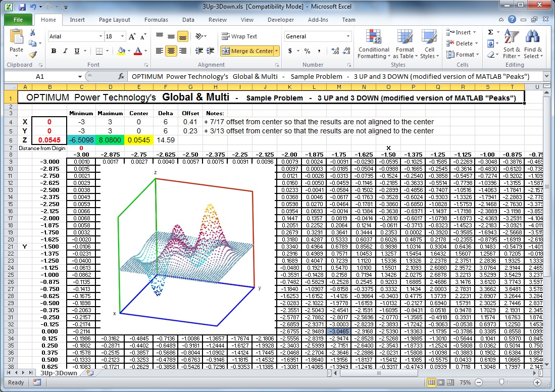Open the Merge & Center dropdown arrow
The image size is (555, 392).
pos(276,51)
